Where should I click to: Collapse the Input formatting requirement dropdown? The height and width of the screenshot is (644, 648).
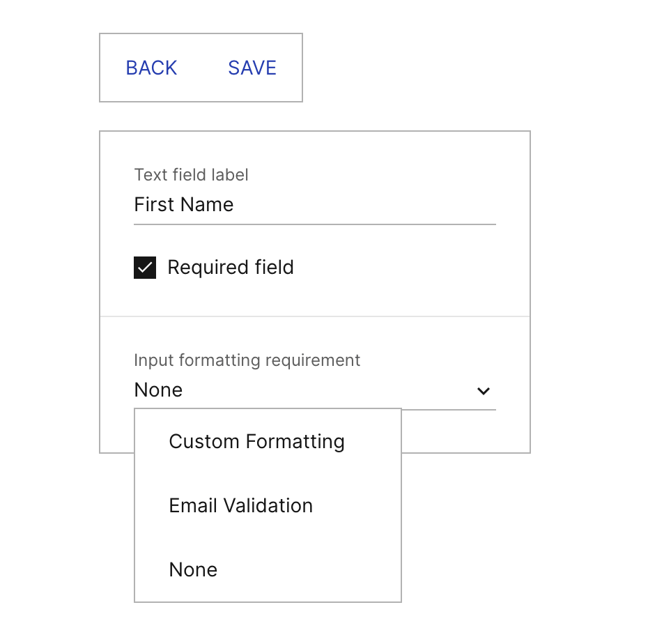tap(484, 391)
